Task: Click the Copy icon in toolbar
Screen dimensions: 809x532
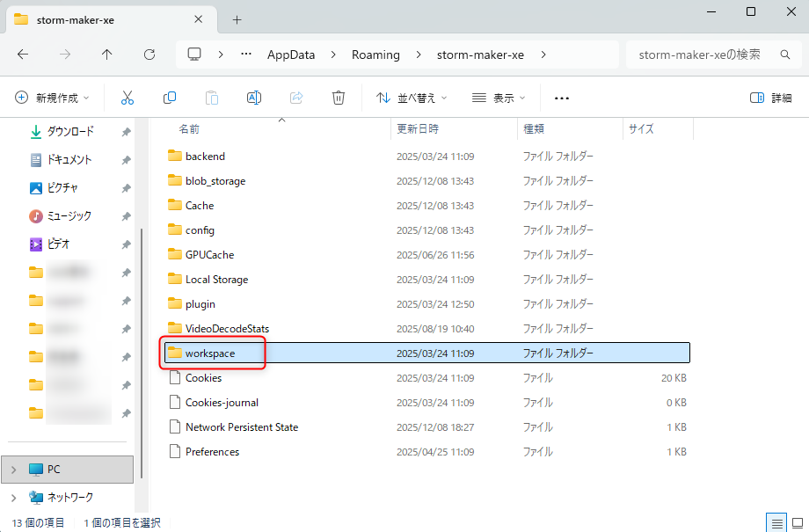Action: (x=170, y=98)
